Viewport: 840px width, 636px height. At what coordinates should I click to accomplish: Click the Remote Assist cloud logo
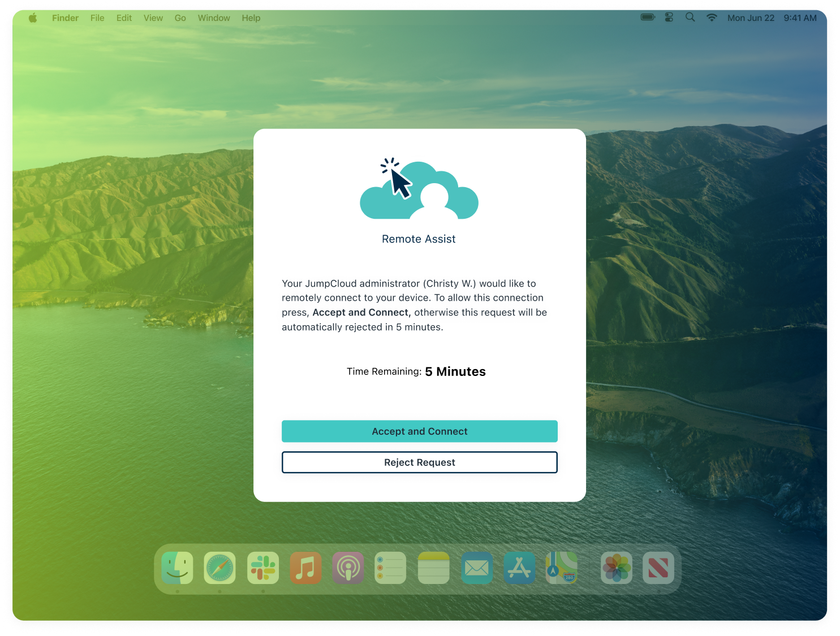pos(419,188)
